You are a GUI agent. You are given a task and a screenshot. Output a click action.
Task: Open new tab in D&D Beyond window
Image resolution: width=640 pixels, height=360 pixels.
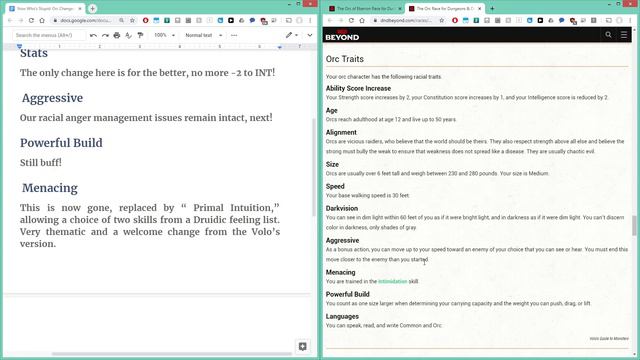(x=492, y=8)
